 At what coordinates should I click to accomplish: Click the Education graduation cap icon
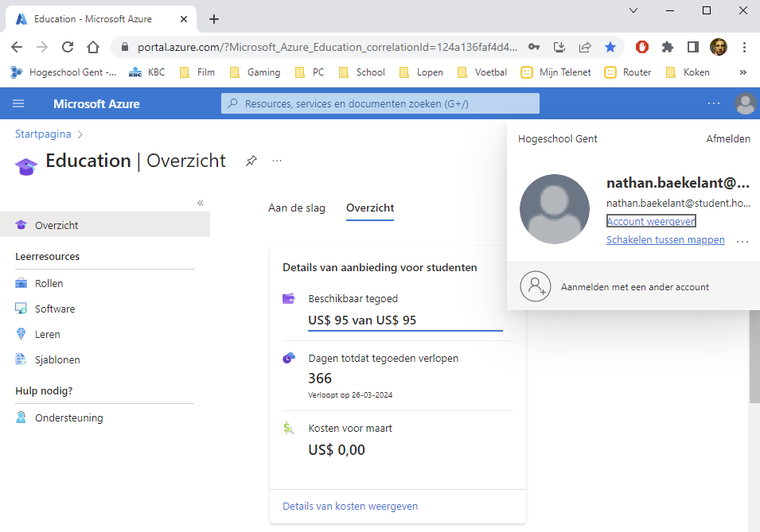click(26, 167)
